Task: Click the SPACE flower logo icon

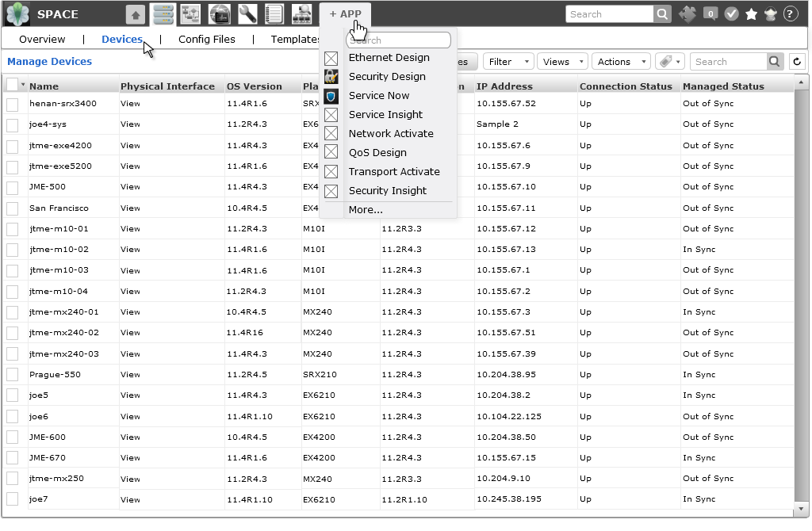Action: [17, 13]
